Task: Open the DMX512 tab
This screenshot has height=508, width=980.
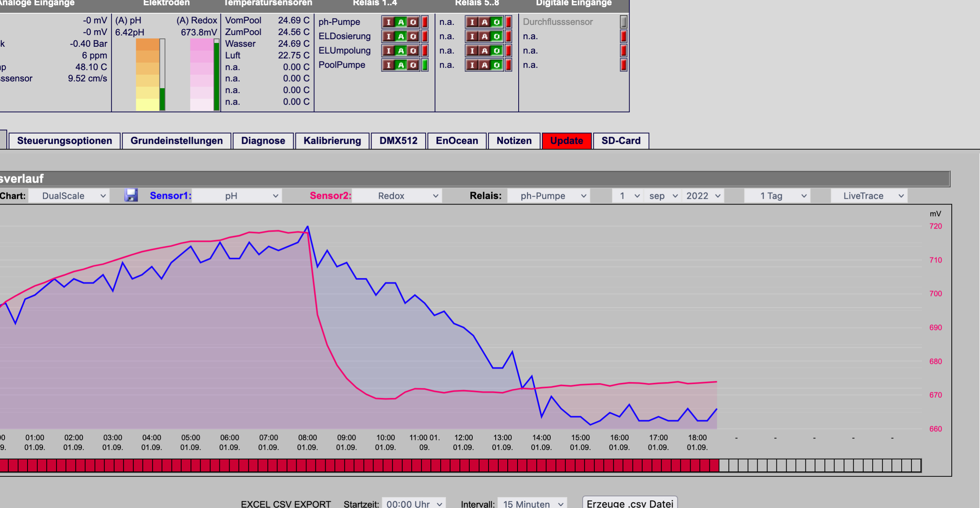Action: [x=398, y=141]
